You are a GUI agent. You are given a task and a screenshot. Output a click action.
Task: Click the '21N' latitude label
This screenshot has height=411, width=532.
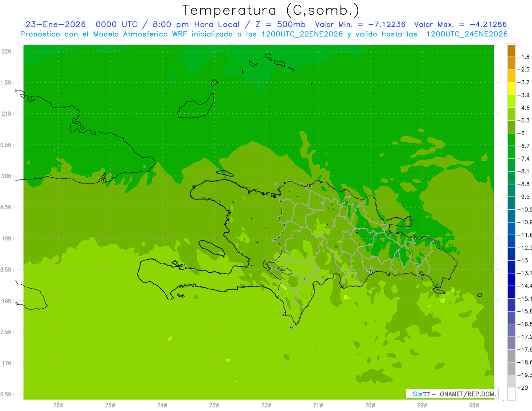click(x=7, y=114)
